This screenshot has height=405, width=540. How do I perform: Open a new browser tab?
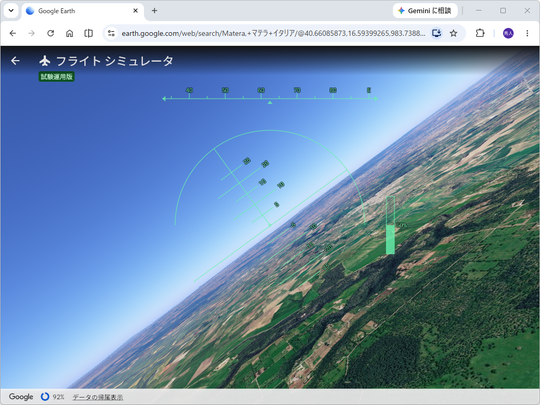pyautogui.click(x=154, y=11)
